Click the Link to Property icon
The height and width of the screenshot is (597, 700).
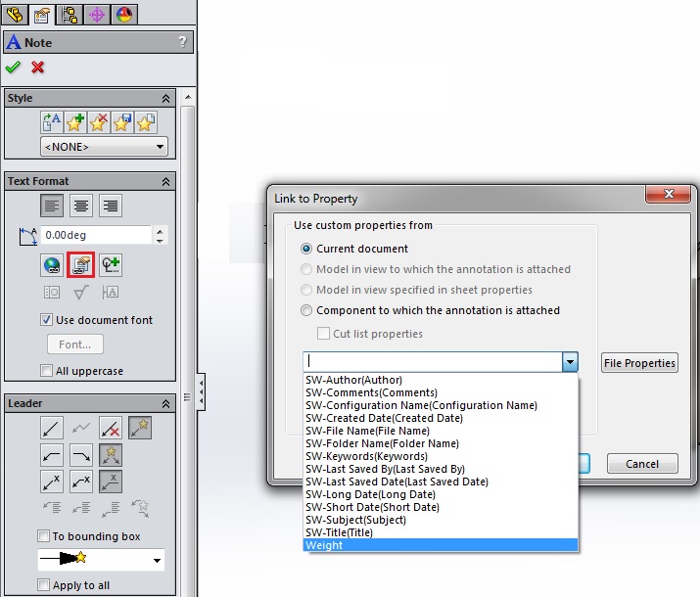click(80, 264)
